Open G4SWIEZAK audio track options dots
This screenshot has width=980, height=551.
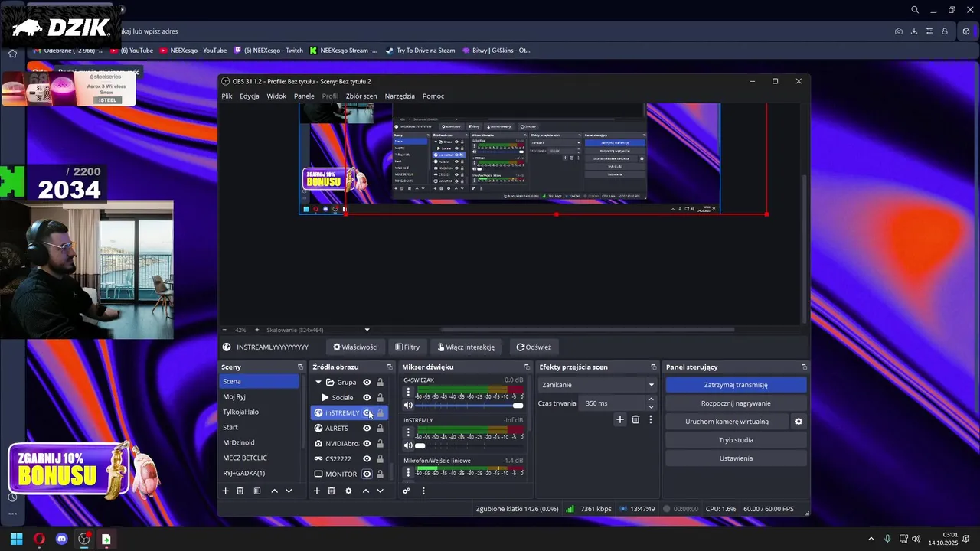[x=408, y=392]
